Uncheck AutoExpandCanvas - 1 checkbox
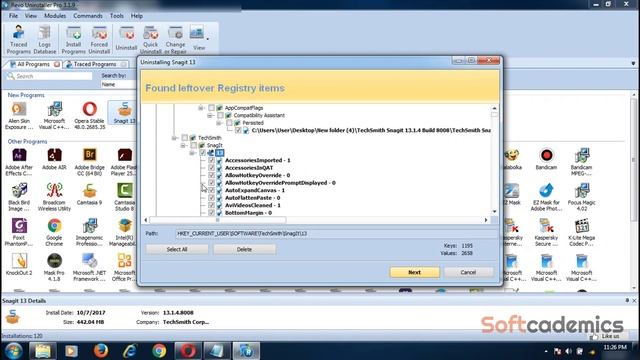Viewport: 640px width, 360px height. [211, 190]
